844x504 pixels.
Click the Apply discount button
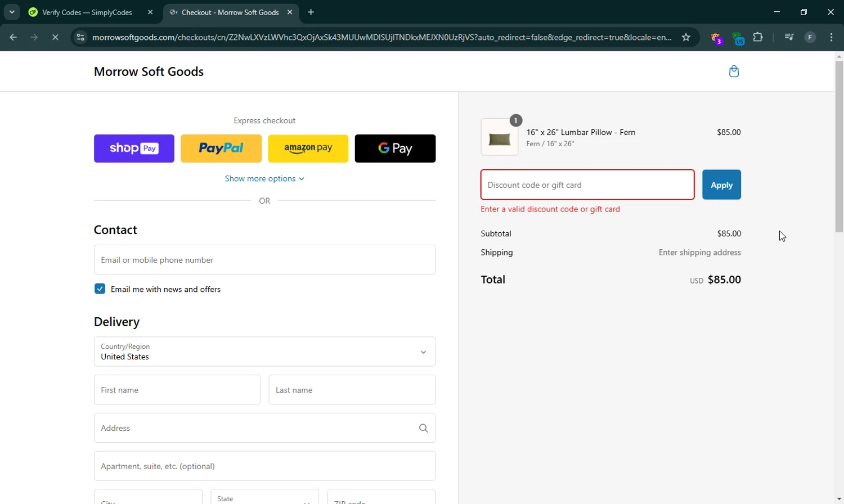click(x=721, y=184)
